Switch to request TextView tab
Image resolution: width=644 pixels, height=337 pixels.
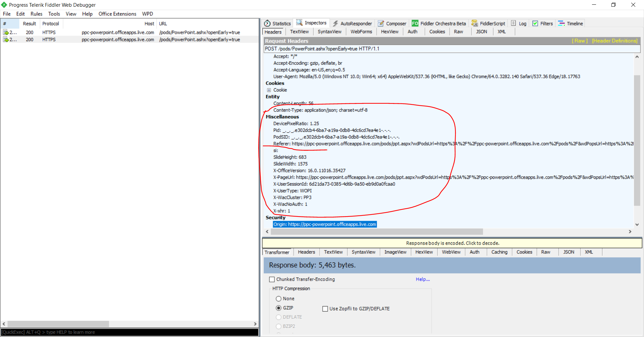(x=299, y=32)
